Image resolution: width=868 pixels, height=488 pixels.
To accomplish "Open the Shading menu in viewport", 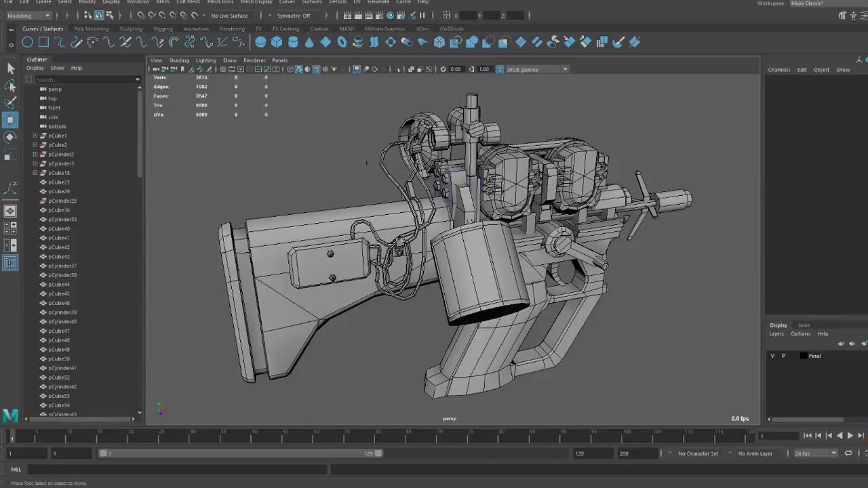I will [179, 60].
